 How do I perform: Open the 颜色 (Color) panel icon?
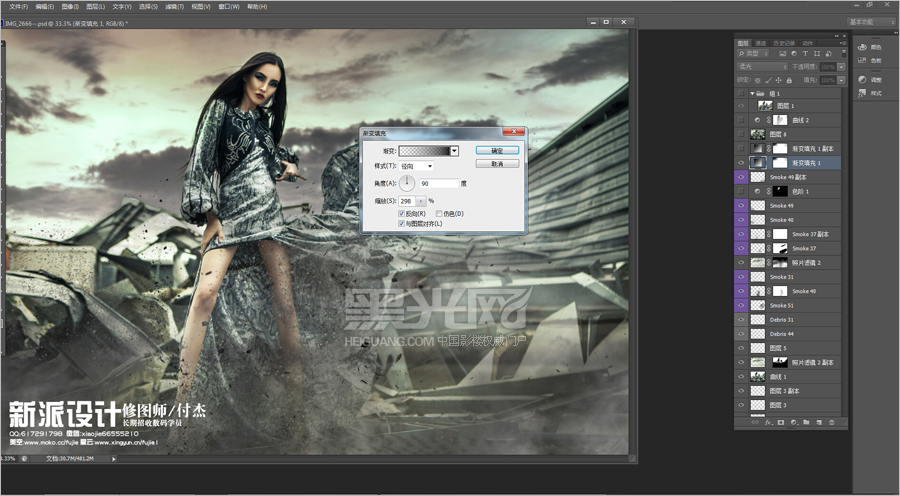862,47
